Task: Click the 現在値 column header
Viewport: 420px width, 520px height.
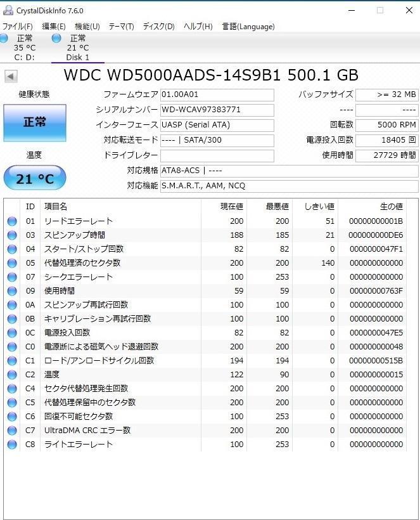Action: [224, 207]
